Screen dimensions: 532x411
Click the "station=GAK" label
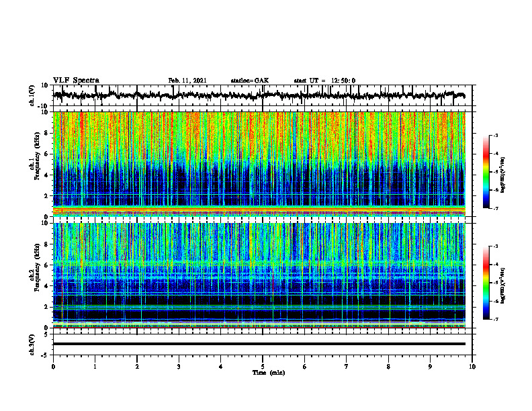point(250,81)
